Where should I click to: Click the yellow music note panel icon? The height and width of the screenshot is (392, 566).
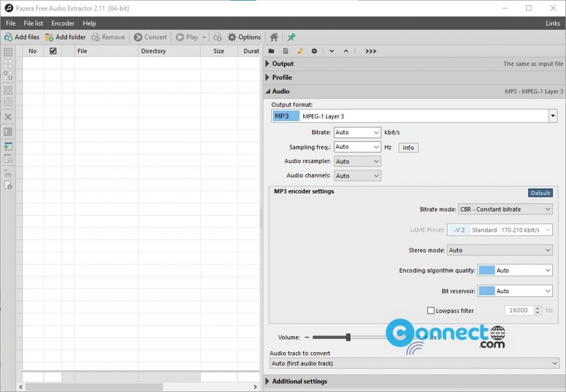300,50
